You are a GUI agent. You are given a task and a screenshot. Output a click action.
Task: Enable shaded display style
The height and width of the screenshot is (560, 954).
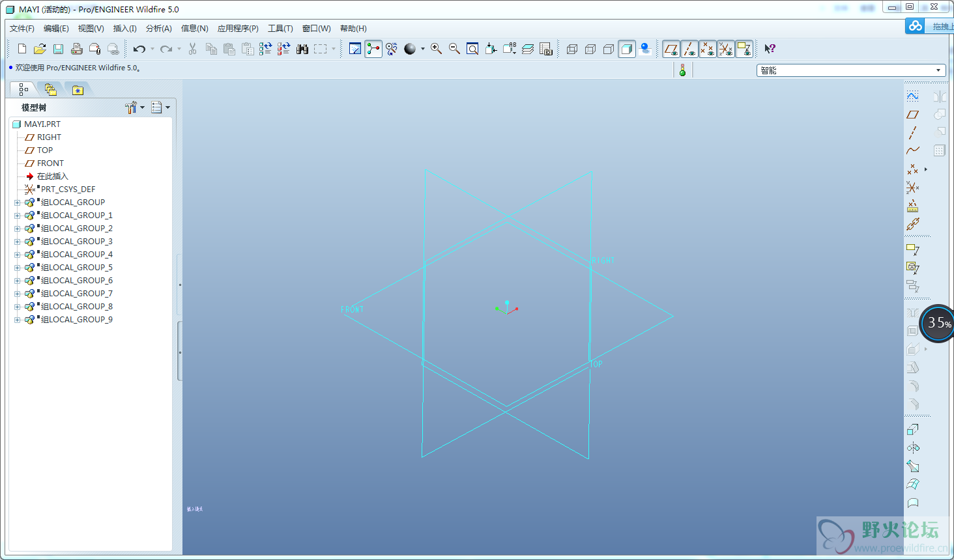pyautogui.click(x=627, y=49)
